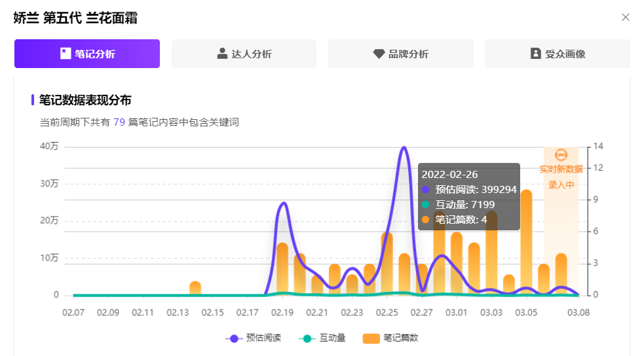Image resolution: width=644 pixels, height=356 pixels.
Task: Click the dialog title 娇兰 第五代 兰花面霜
Action: (75, 18)
